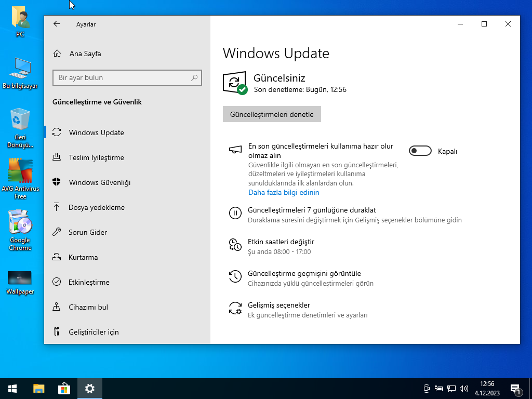Click the Meet Now camera tray icon
This screenshot has width=532, height=399.
(x=427, y=389)
